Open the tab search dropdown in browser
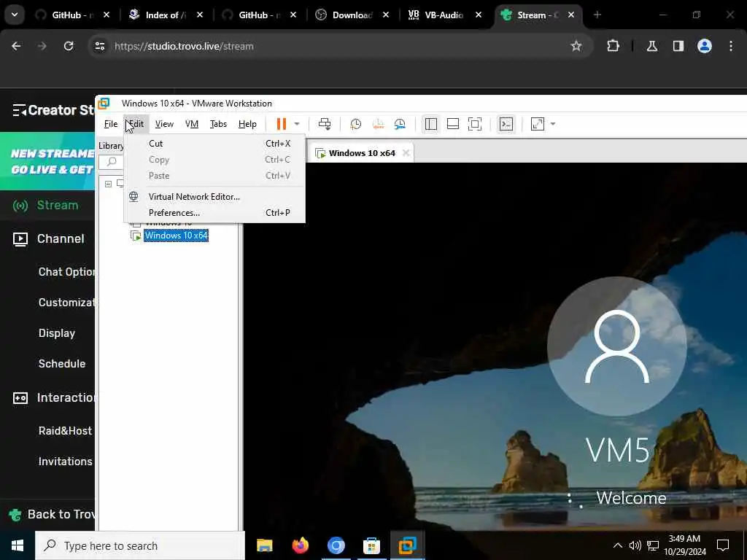The height and width of the screenshot is (560, 747). pyautogui.click(x=15, y=15)
